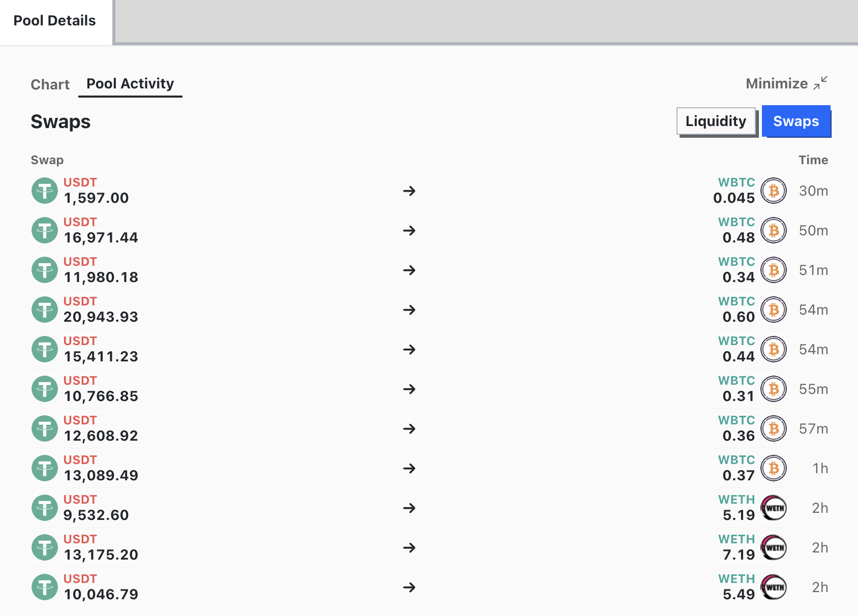
Task: Click the USDT icon for 1,597.00 swap
Action: pos(45,191)
